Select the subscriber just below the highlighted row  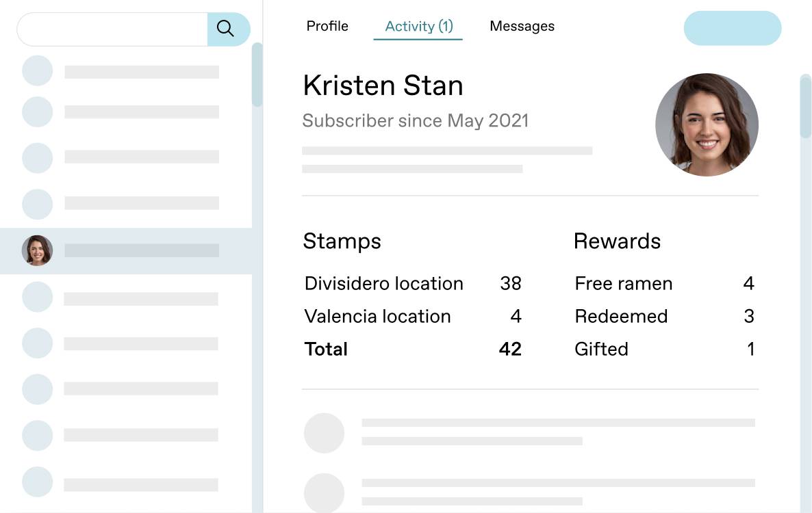126,298
